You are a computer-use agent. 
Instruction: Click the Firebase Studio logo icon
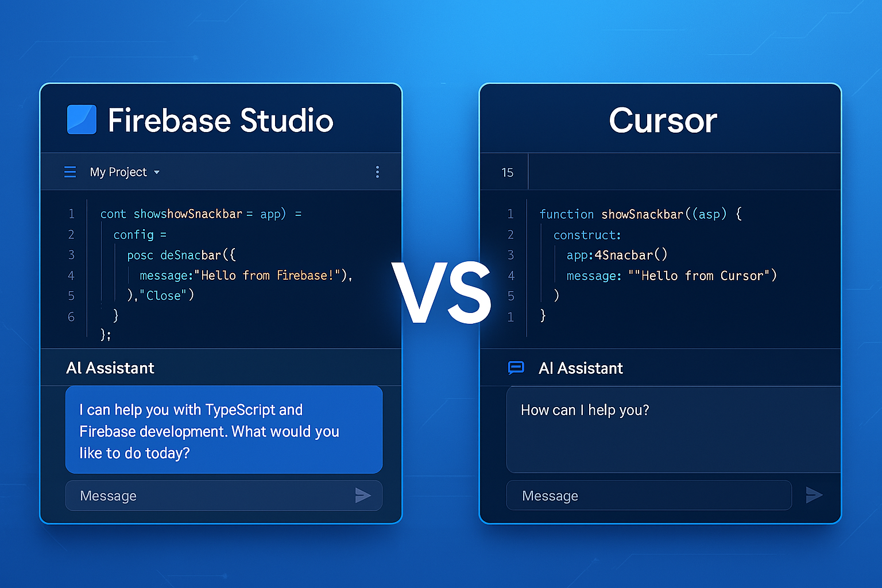pyautogui.click(x=82, y=119)
